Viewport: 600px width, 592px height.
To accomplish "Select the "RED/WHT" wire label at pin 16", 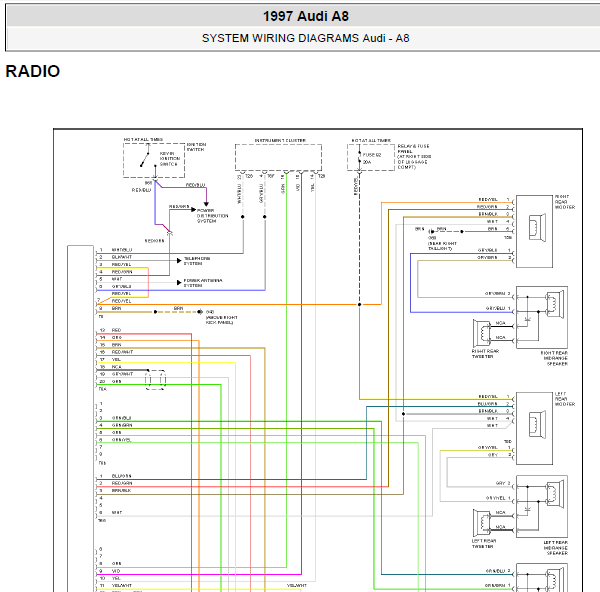I will (x=122, y=352).
